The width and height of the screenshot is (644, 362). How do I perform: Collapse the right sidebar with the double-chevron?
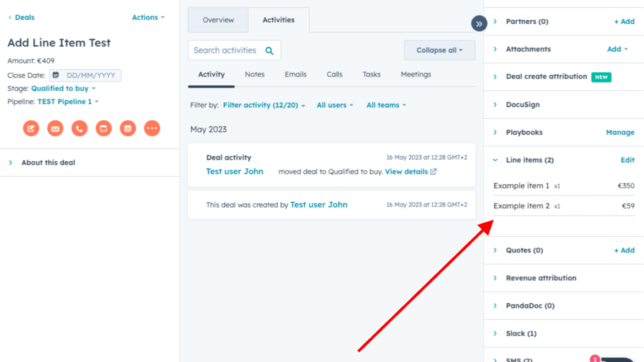(x=479, y=23)
